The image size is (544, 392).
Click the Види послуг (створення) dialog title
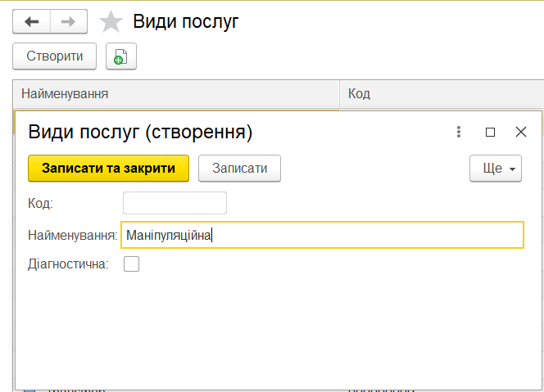point(140,132)
